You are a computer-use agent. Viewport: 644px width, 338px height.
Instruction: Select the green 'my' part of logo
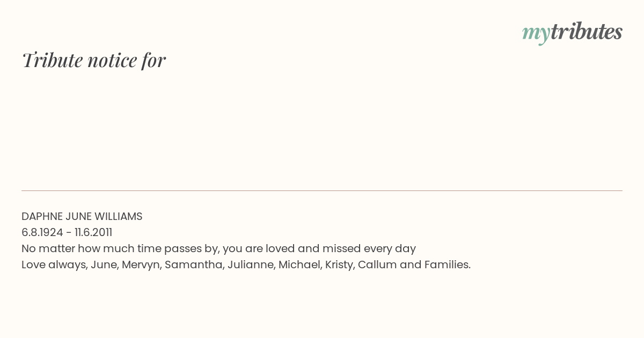point(536,34)
